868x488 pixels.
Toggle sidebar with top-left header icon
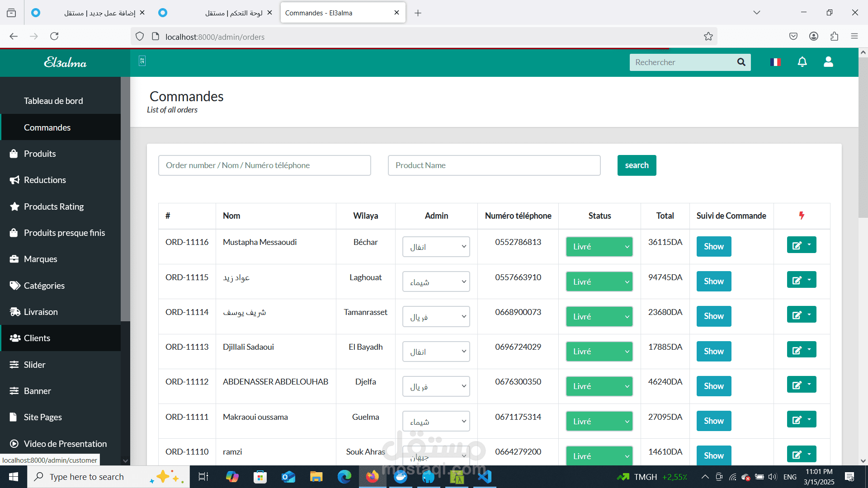tap(142, 61)
